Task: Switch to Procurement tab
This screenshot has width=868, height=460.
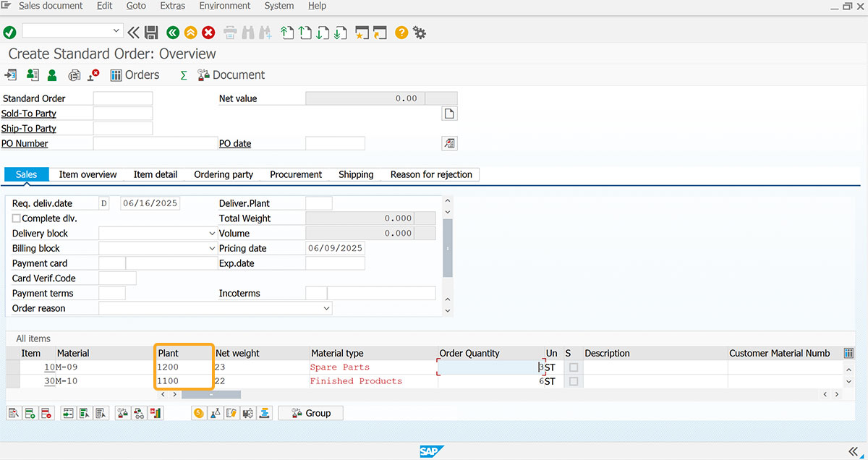Action: pyautogui.click(x=296, y=174)
